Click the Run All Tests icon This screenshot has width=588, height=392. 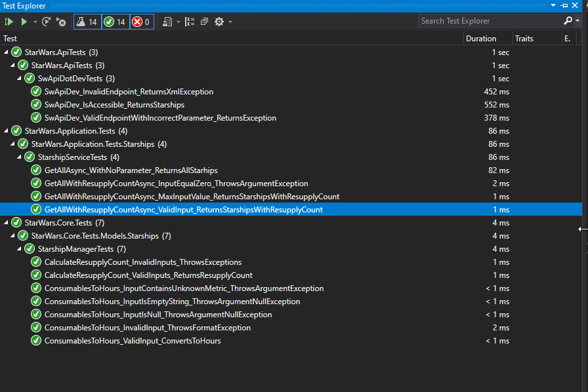pyautogui.click(x=9, y=22)
